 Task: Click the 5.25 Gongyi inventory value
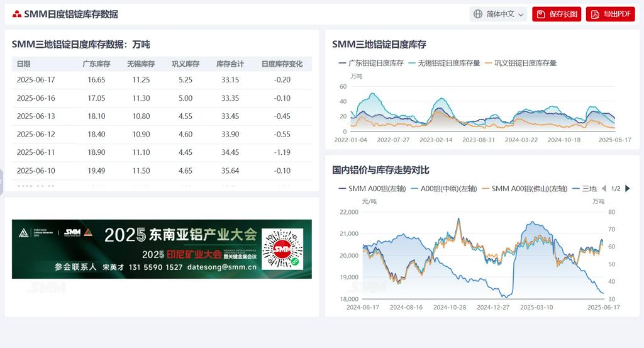[x=186, y=80]
